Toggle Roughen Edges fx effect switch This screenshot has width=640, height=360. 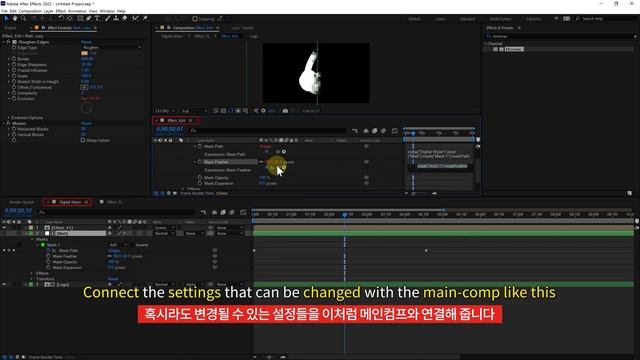click(x=9, y=42)
